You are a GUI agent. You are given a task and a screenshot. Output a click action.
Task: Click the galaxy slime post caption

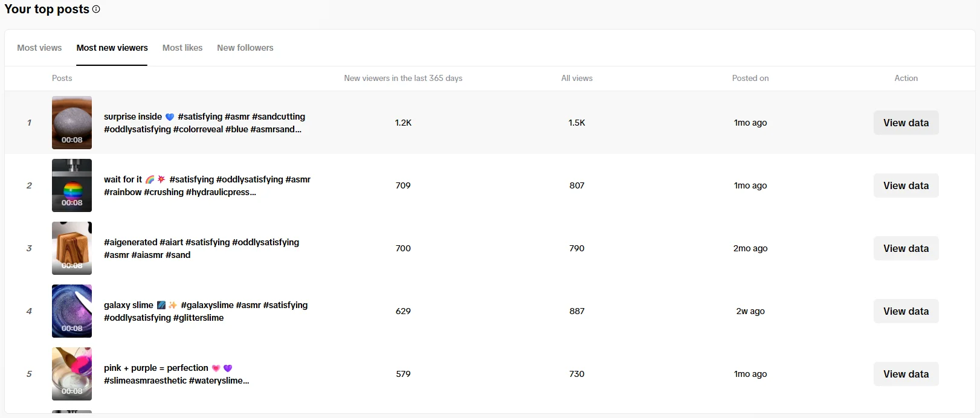[x=205, y=311]
